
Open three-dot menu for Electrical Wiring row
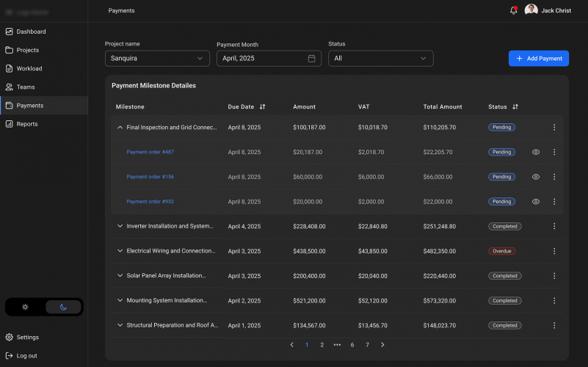pos(554,251)
